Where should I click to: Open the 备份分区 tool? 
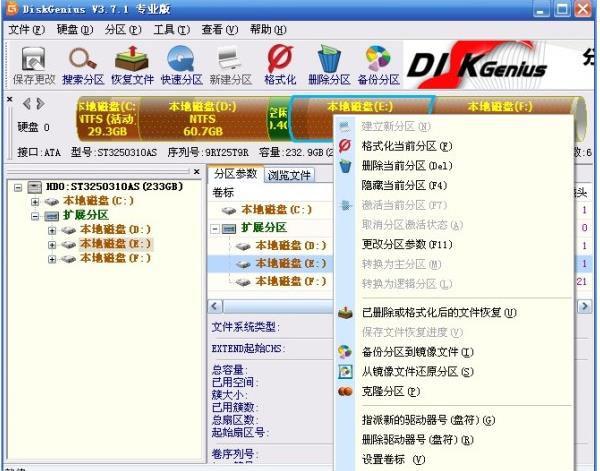click(378, 64)
